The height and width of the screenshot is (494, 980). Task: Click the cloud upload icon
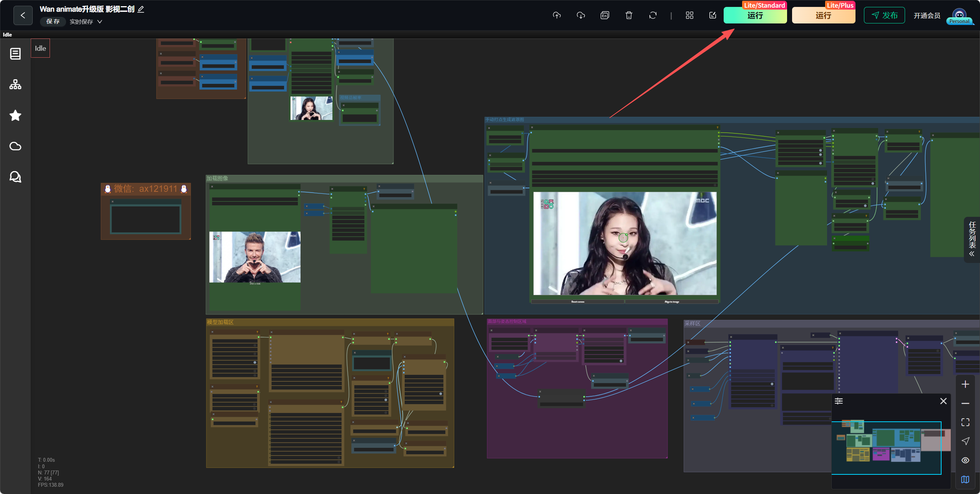pyautogui.click(x=557, y=15)
